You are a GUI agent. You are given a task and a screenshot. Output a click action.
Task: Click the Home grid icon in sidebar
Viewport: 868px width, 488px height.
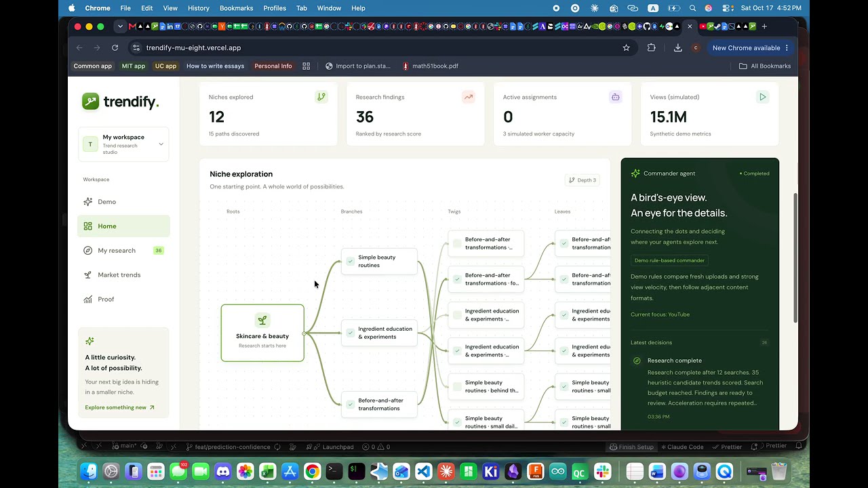(x=87, y=226)
